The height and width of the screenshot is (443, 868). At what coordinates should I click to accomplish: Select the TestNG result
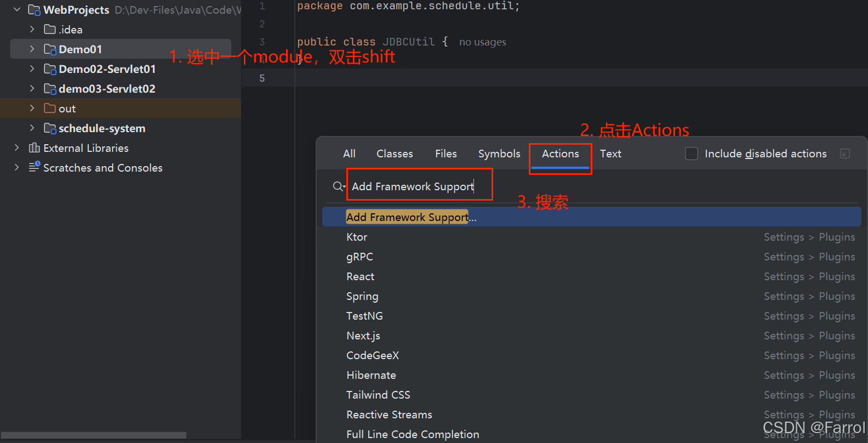click(x=592, y=316)
